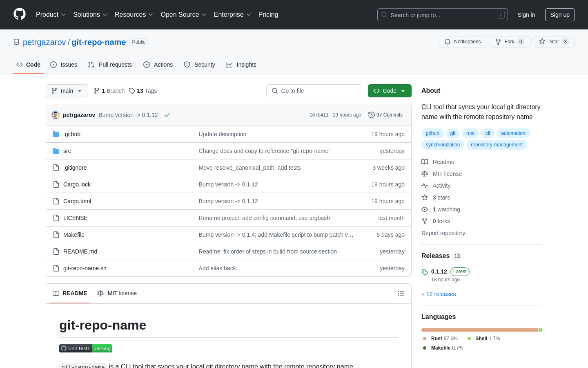Open the 0.1.12 release link
The image size is (588, 368).
tap(439, 272)
